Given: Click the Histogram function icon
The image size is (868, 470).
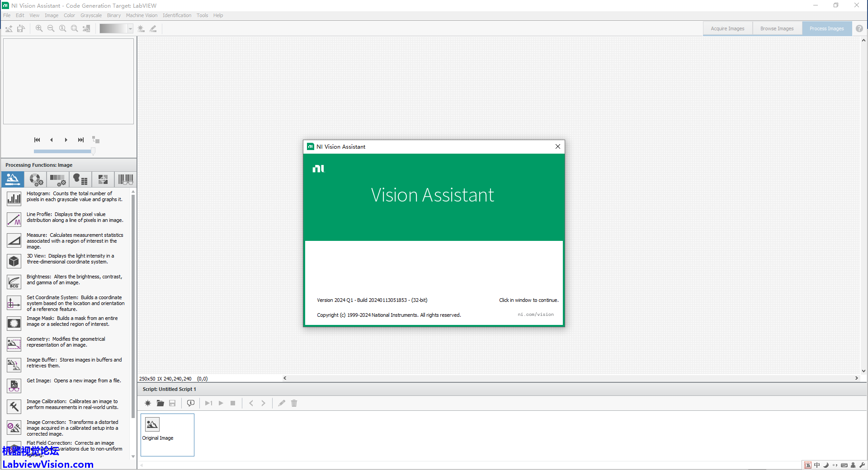Looking at the screenshot, I should (x=14, y=198).
